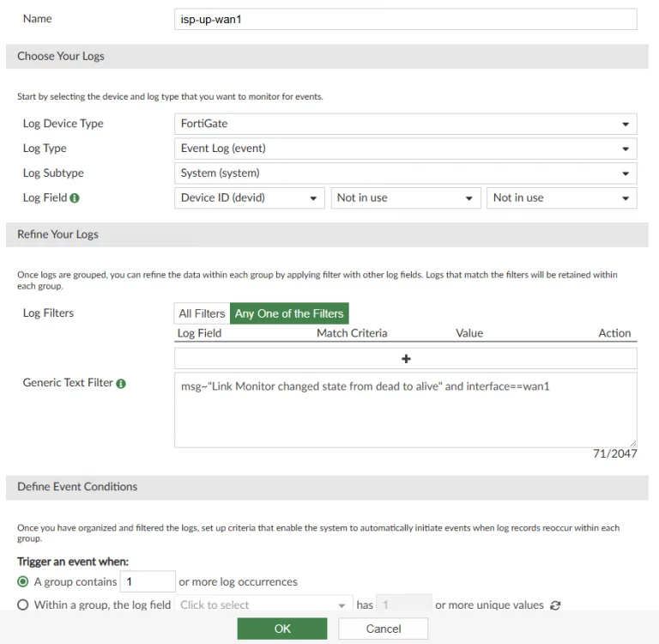Expand the Log Subtype dropdown
This screenshot has width=659, height=644.
(406, 173)
